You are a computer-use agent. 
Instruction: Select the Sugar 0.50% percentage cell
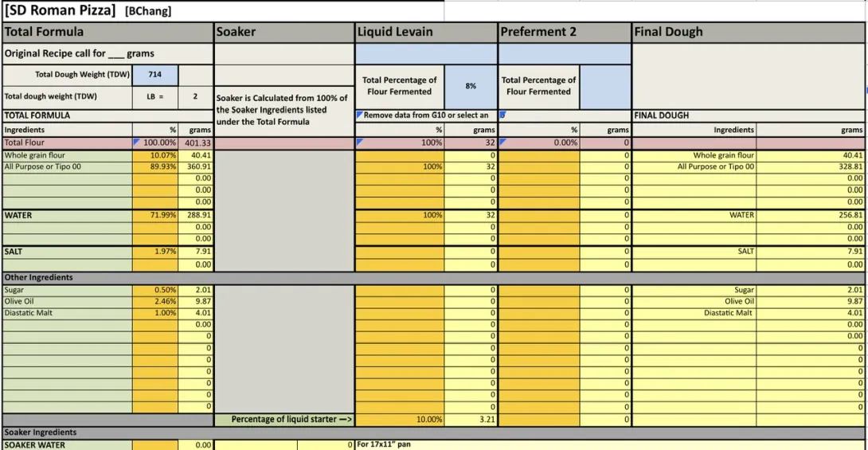tap(155, 290)
